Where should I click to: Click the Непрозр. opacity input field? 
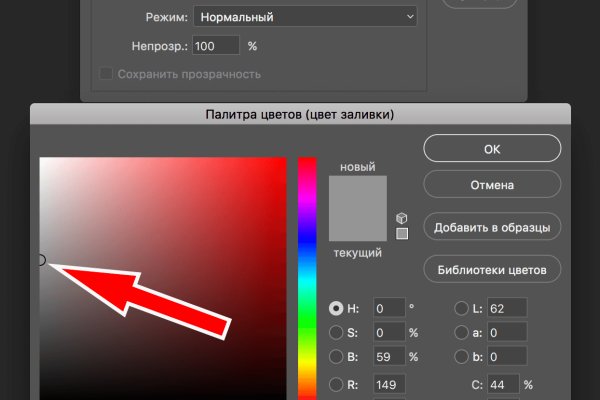point(217,46)
